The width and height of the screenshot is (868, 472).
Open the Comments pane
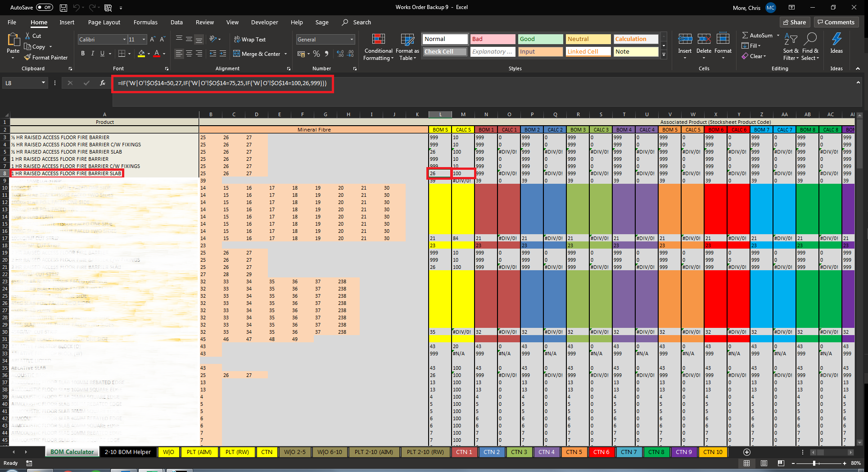click(836, 22)
